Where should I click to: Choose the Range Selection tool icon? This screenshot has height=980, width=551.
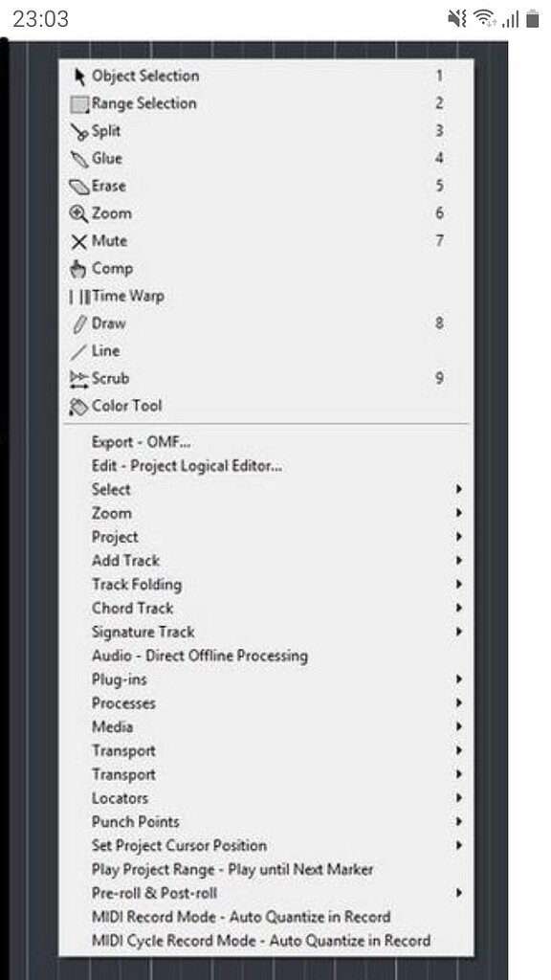pyautogui.click(x=80, y=103)
